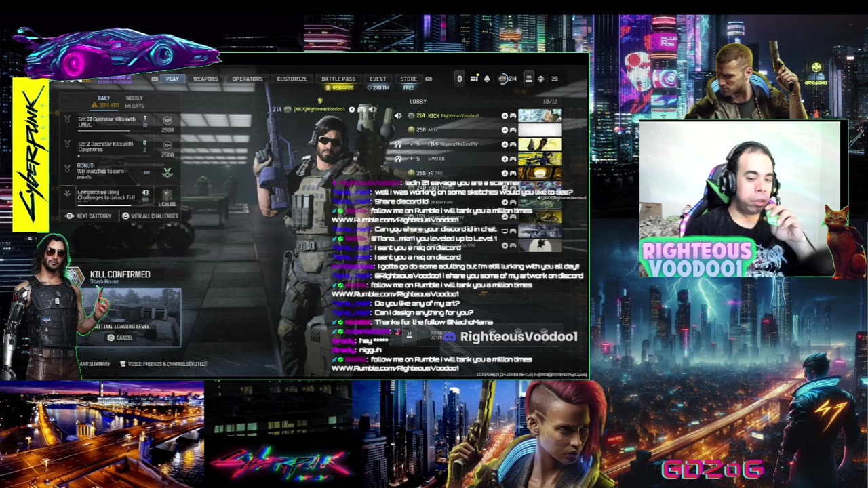Image resolution: width=868 pixels, height=488 pixels.
Task: Switch to the WEAPONS tab
Action: (205, 79)
